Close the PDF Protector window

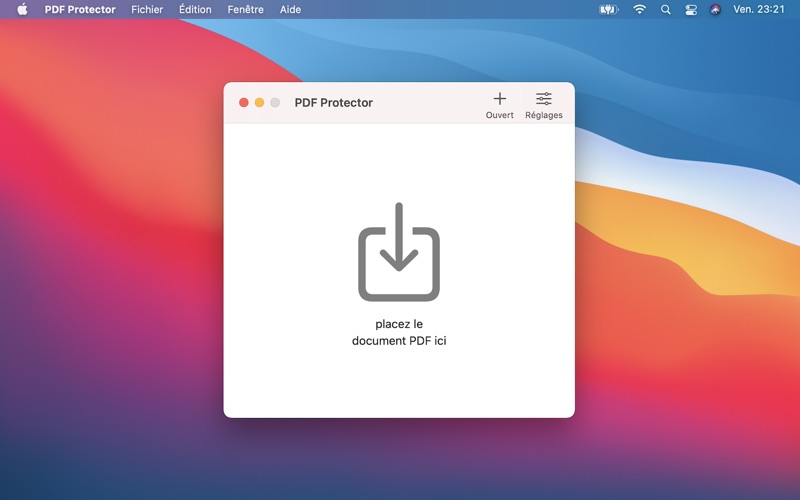244,103
